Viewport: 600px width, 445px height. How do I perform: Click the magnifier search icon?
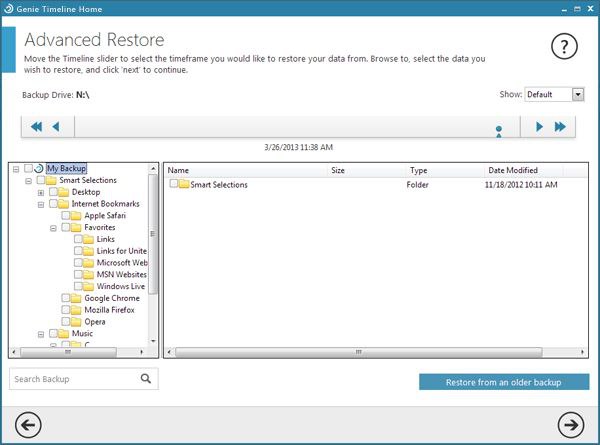pyautogui.click(x=146, y=379)
